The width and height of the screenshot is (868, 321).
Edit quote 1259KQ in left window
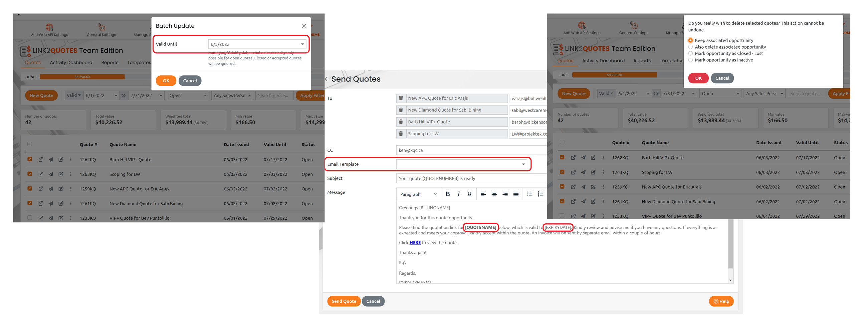point(61,189)
